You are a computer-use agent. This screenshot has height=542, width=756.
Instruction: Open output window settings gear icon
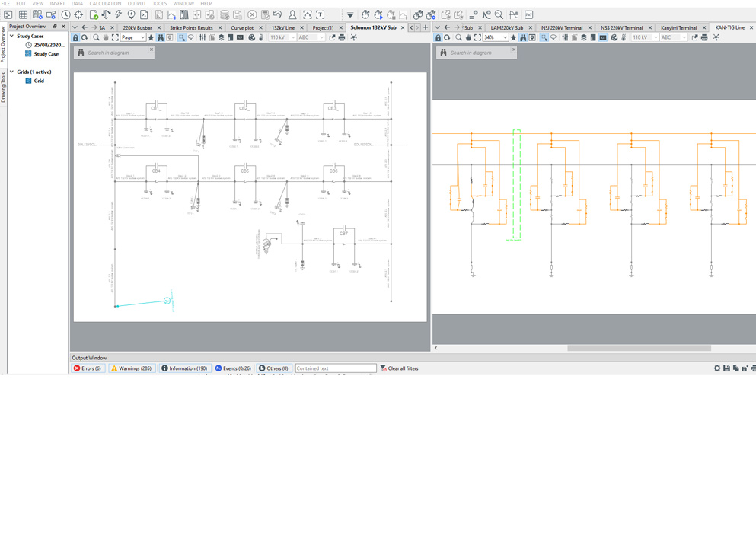point(716,368)
